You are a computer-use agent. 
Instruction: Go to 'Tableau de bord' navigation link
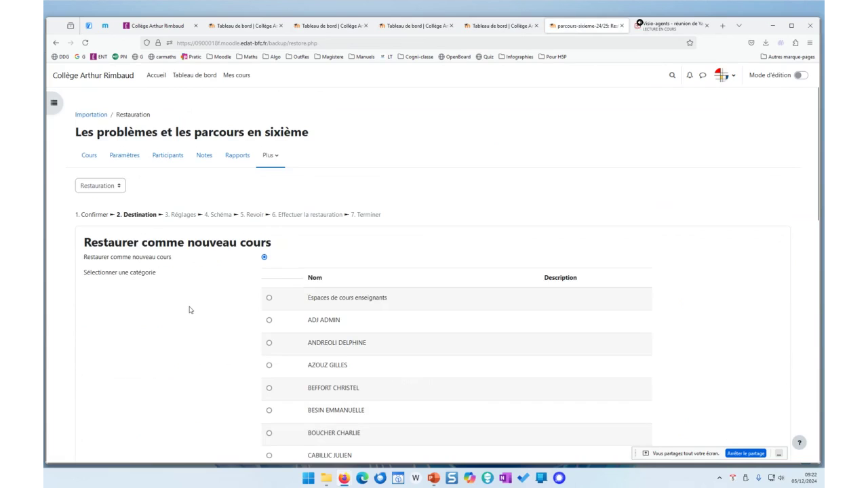pos(195,75)
